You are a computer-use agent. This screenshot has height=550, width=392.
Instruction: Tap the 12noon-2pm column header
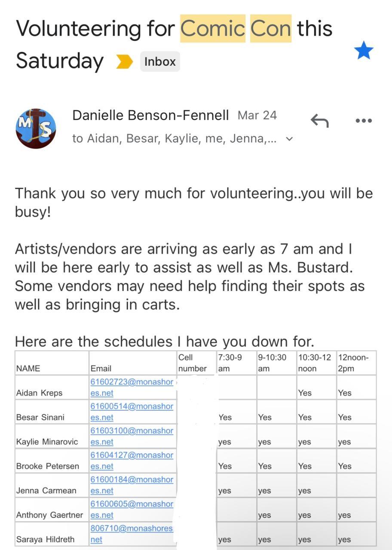(356, 363)
